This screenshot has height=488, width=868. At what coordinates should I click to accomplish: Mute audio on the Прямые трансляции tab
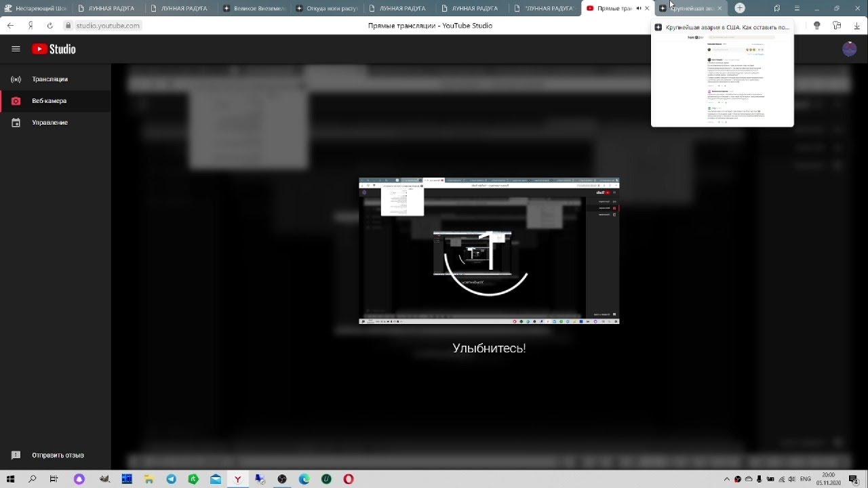point(639,8)
